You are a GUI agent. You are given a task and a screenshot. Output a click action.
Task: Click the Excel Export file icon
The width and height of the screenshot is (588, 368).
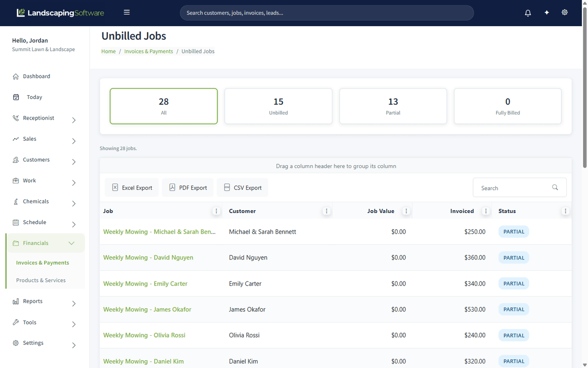click(115, 188)
